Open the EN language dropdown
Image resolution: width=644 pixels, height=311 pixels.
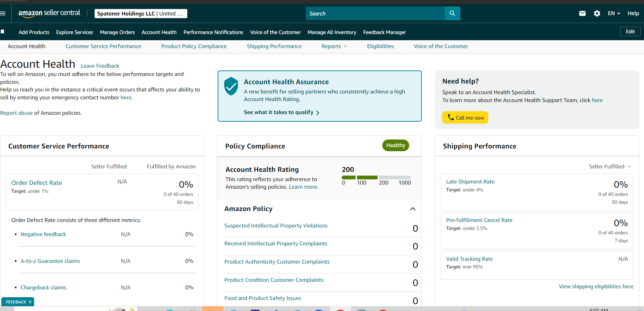[614, 13]
